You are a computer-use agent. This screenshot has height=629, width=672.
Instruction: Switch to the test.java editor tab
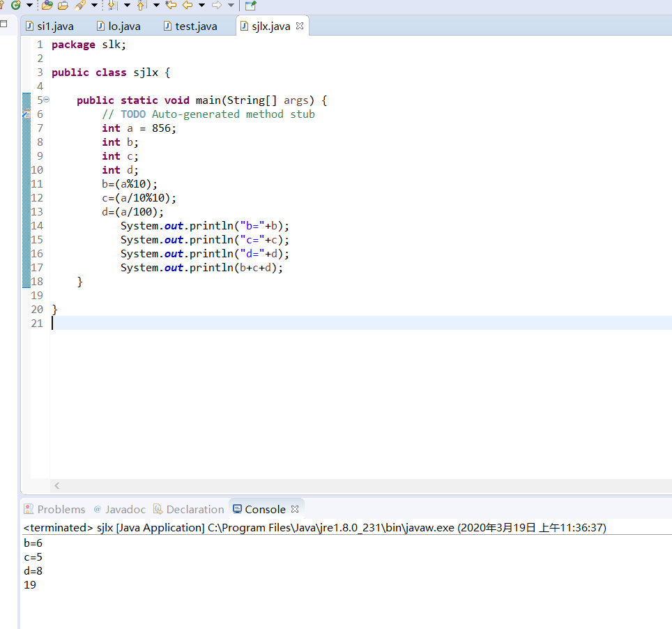pos(191,26)
